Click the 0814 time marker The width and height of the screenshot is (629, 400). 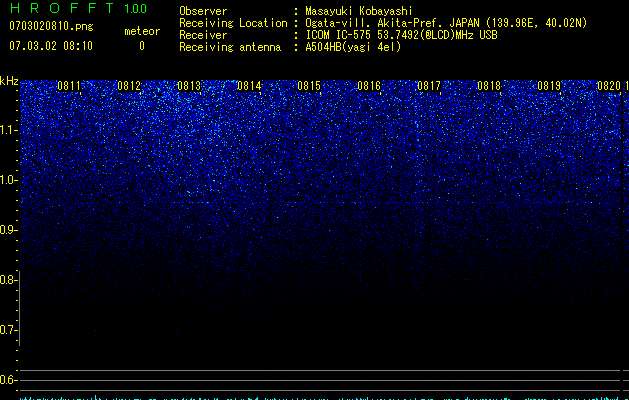(249, 86)
